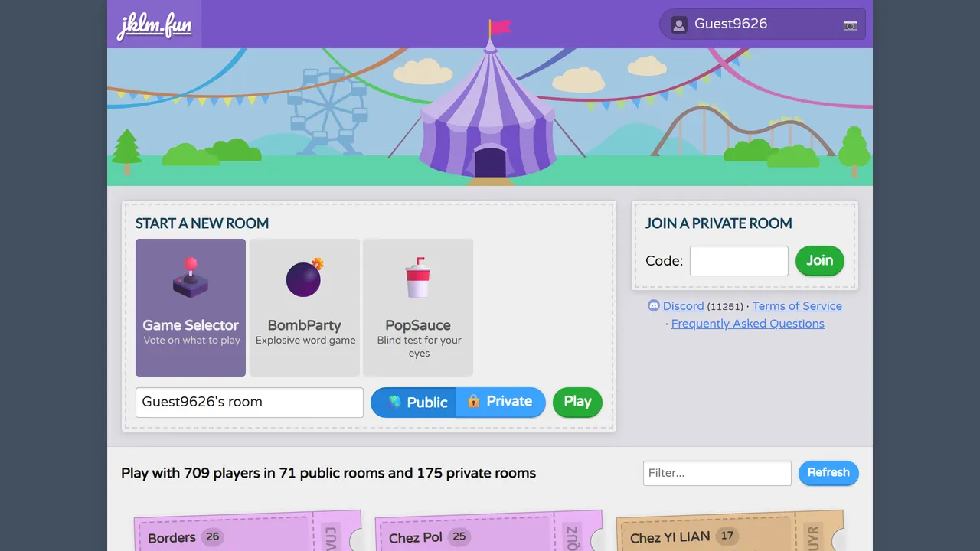Open the Discord link
Viewport: 980px width, 551px height.
click(683, 306)
